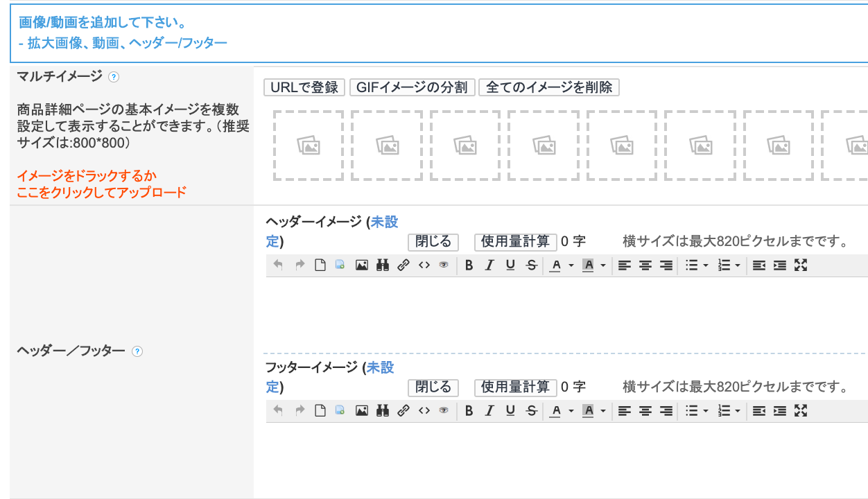
Task: Click new document icon in footer editor
Action: click(x=320, y=411)
